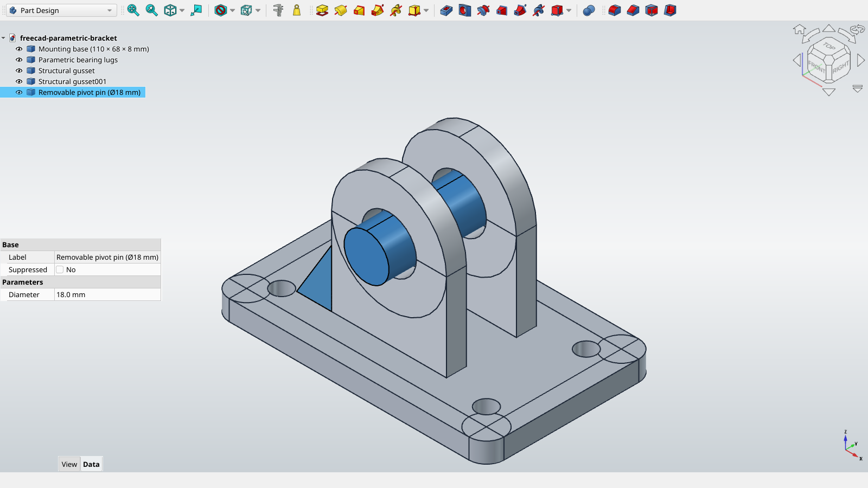Collapse the freecad-parametric-bracket document tree

click(x=3, y=38)
